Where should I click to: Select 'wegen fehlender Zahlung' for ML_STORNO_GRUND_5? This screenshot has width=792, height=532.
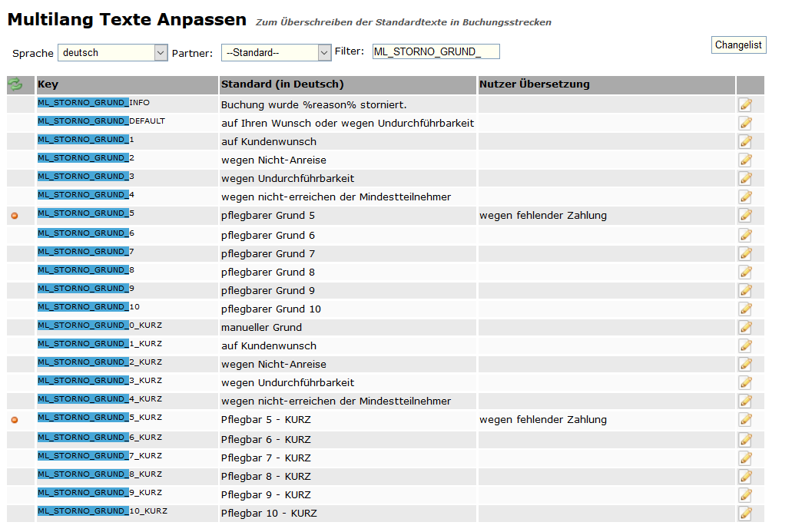(x=542, y=216)
